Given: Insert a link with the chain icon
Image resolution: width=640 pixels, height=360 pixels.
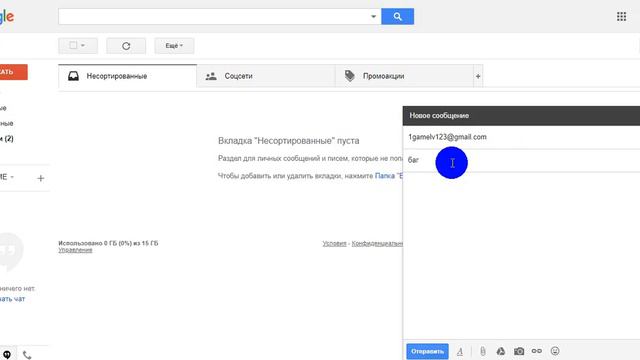Looking at the screenshot, I should click(x=537, y=351).
